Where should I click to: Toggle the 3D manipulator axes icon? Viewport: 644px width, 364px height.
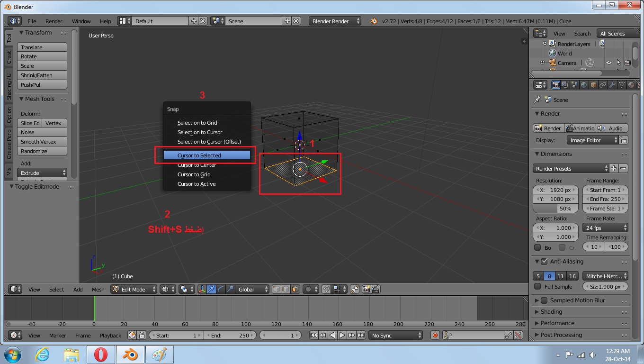pos(202,289)
